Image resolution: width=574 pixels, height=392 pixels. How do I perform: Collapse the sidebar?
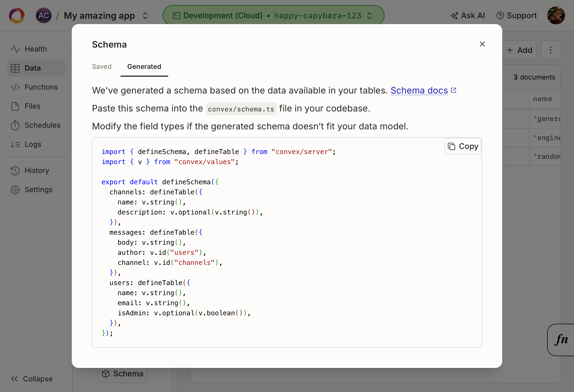click(32, 379)
